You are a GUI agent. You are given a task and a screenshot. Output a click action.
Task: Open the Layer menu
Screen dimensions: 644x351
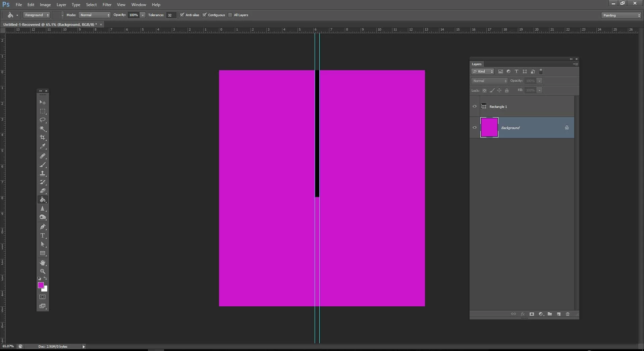point(61,5)
